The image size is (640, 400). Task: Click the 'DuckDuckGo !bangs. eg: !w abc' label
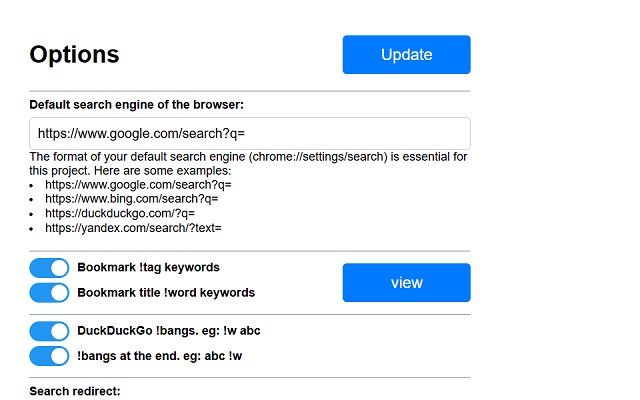tap(169, 331)
